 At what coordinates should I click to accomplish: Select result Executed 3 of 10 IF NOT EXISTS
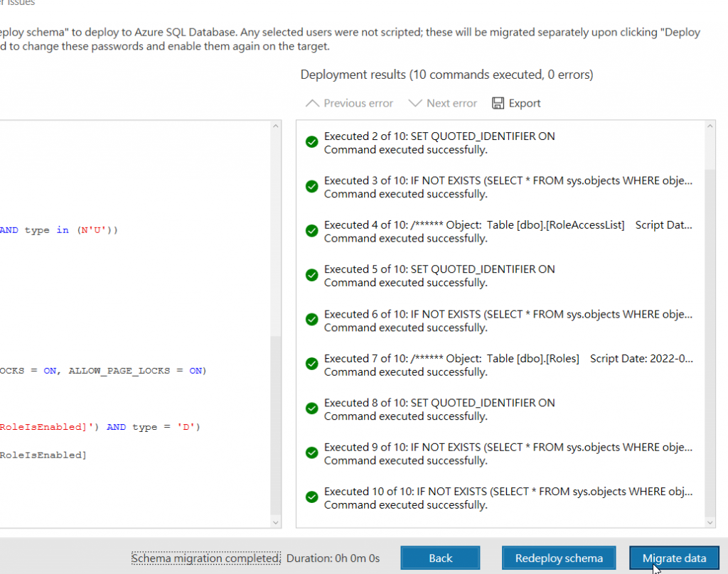500,187
